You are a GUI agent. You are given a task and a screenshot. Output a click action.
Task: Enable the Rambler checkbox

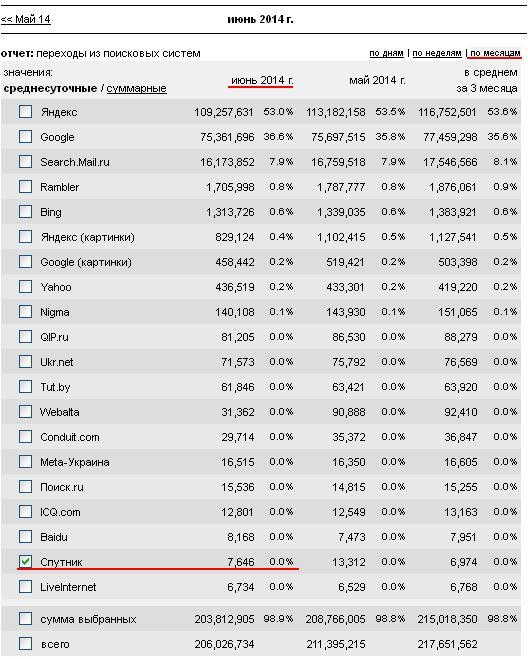click(25, 187)
